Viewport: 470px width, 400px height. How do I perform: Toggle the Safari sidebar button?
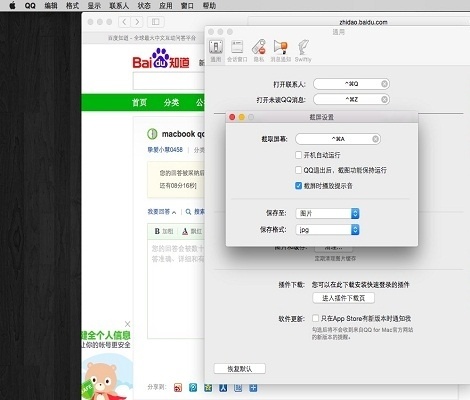[156, 22]
